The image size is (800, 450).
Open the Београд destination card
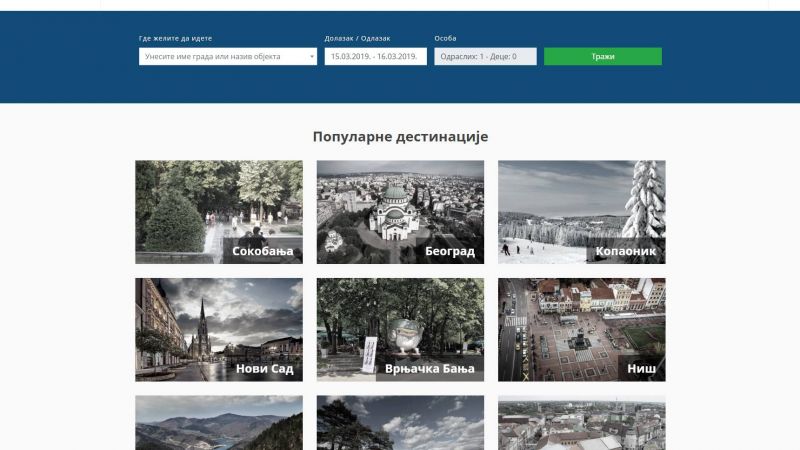[x=400, y=212]
